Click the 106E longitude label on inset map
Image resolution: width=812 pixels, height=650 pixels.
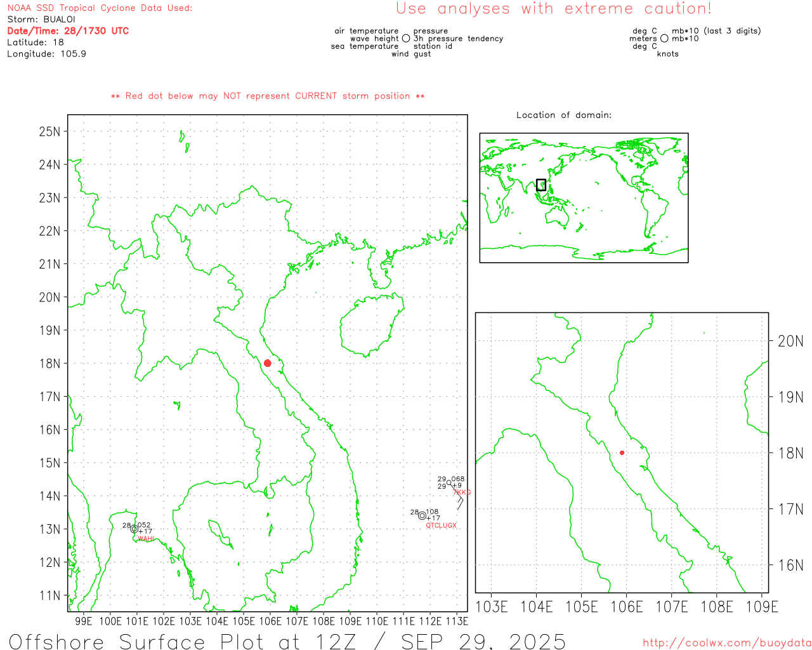coord(626,607)
